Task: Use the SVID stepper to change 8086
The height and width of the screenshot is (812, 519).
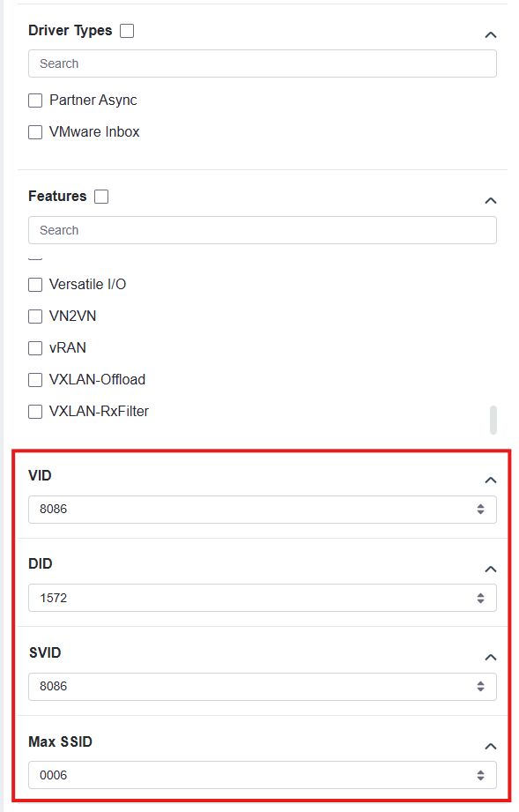Action: tap(482, 686)
